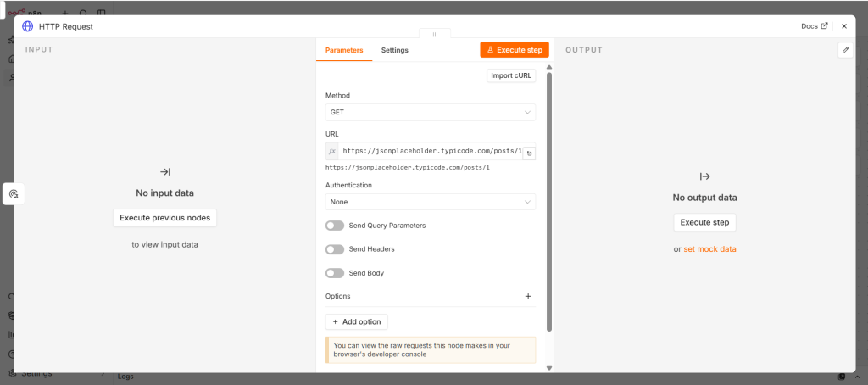This screenshot has width=868, height=385.
Task: Open the Authentication dropdown showing None
Action: point(430,202)
